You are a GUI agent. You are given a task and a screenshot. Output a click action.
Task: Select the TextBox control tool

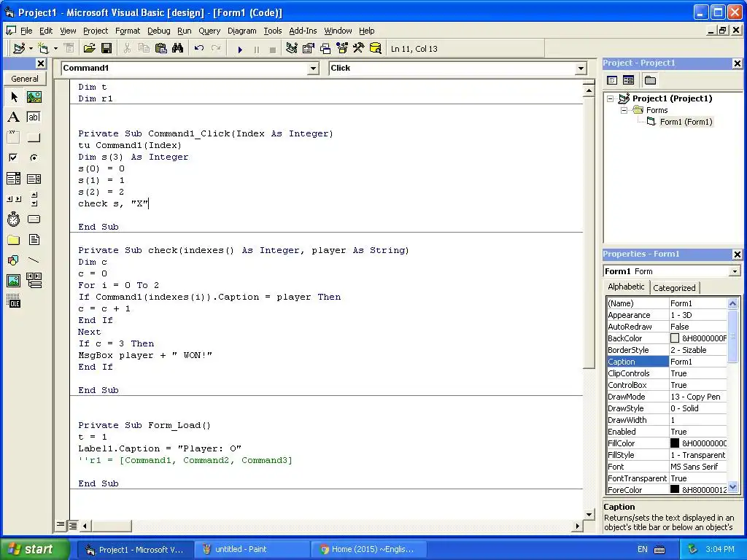34,117
